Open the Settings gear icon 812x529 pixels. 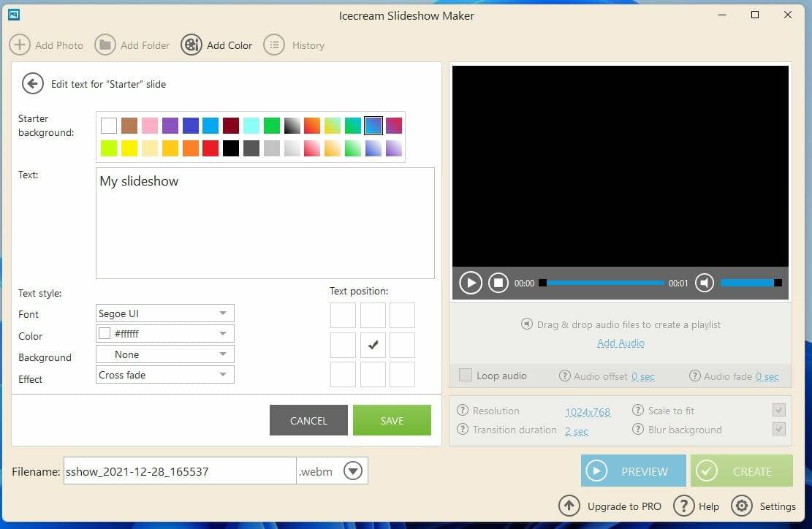pyautogui.click(x=741, y=506)
